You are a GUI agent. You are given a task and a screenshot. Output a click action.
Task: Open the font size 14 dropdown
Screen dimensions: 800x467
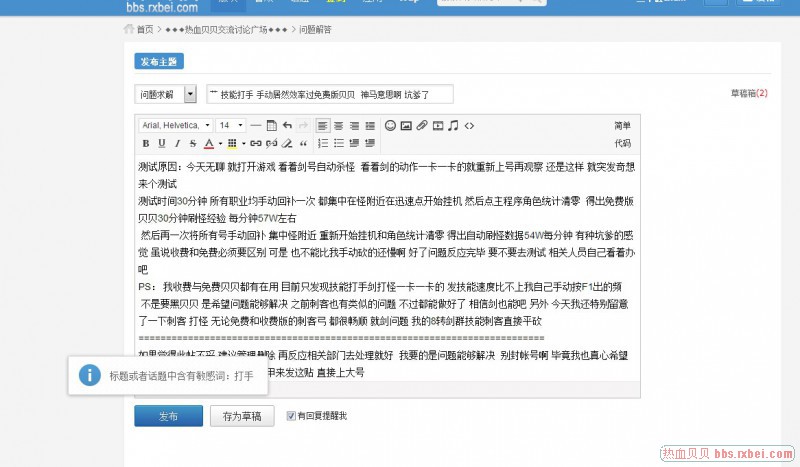point(231,125)
